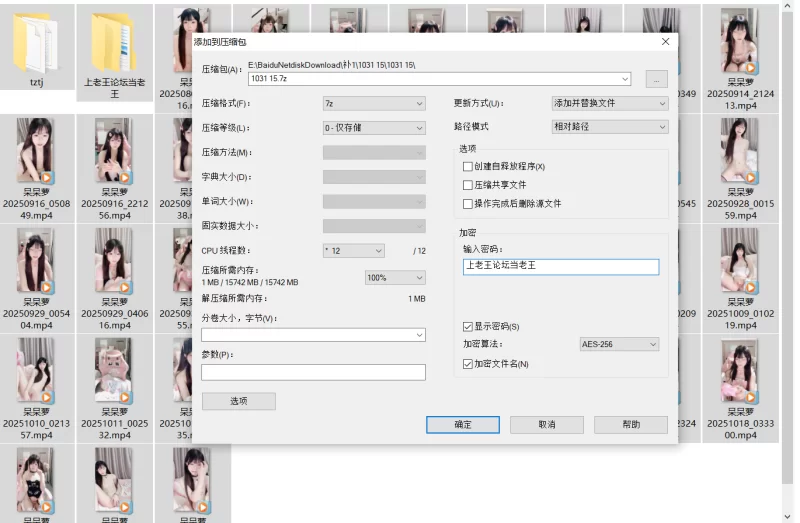The height and width of the screenshot is (523, 800).
Task: Select video file 20251011_002532.mp4 thumbnail
Action: (x=113, y=370)
